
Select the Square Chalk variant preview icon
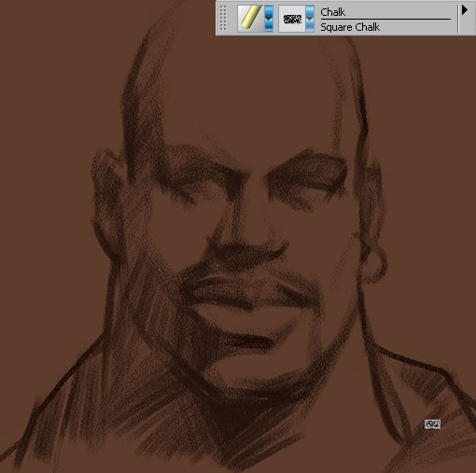pyautogui.click(x=292, y=19)
